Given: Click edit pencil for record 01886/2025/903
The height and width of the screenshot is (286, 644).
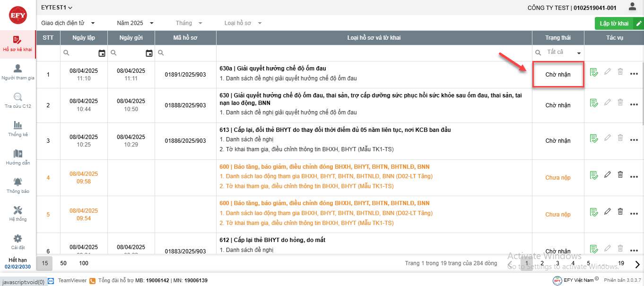Looking at the screenshot, I should (x=608, y=138).
